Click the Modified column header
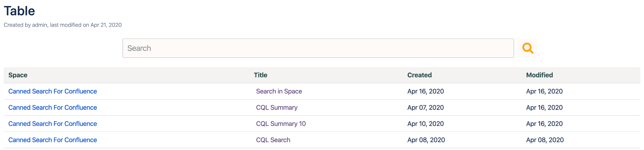644x150 pixels. click(x=539, y=75)
